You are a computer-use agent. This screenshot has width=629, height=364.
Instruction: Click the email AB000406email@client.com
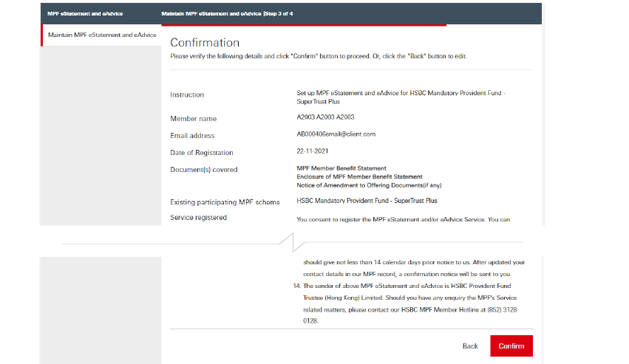click(336, 134)
